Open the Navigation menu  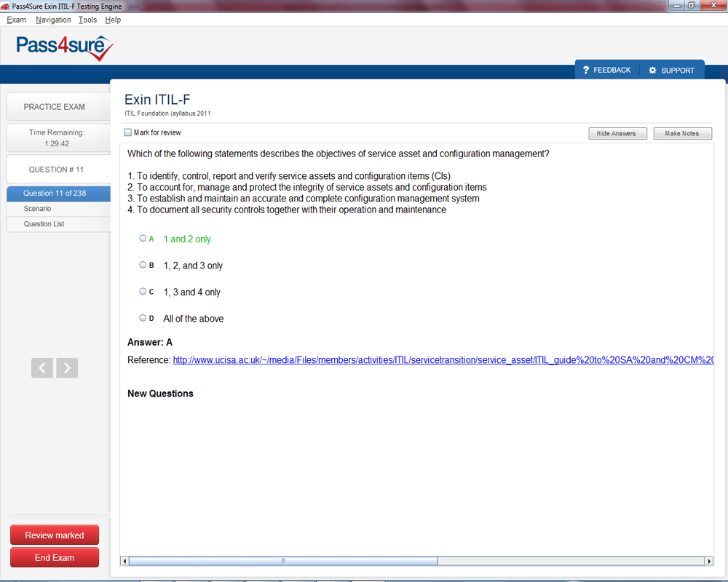53,20
